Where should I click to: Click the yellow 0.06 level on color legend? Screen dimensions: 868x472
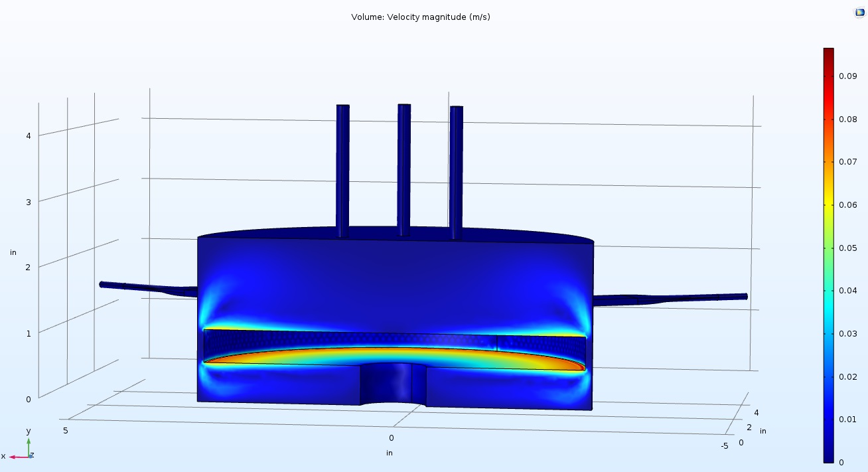click(x=828, y=205)
